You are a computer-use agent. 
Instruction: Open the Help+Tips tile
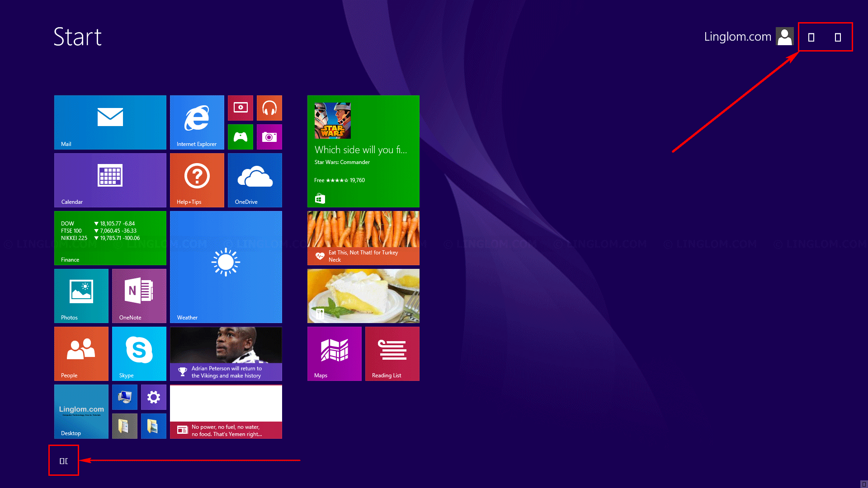click(197, 180)
